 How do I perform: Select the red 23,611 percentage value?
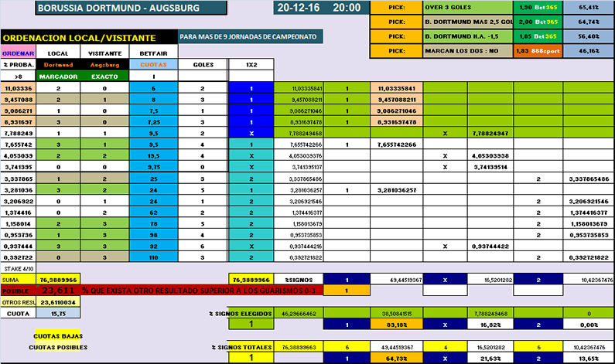tap(58, 291)
